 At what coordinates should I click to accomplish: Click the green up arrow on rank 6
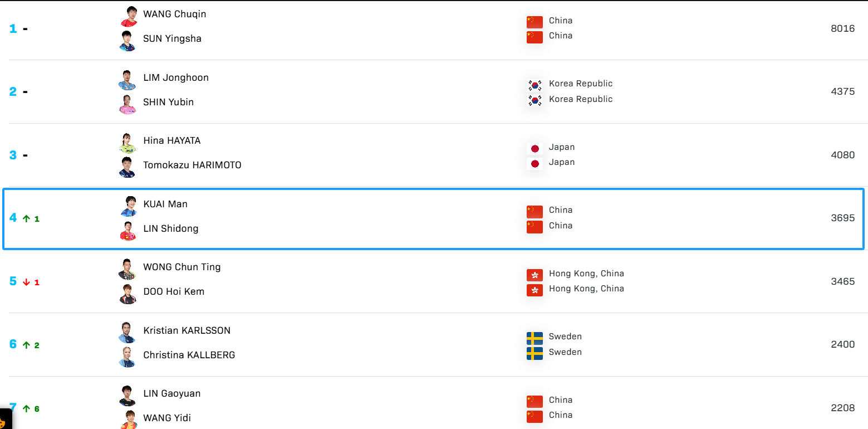(26, 345)
